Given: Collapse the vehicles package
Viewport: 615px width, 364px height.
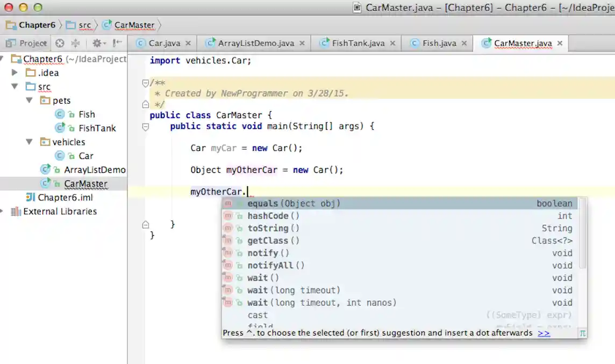Looking at the screenshot, I should (29, 142).
